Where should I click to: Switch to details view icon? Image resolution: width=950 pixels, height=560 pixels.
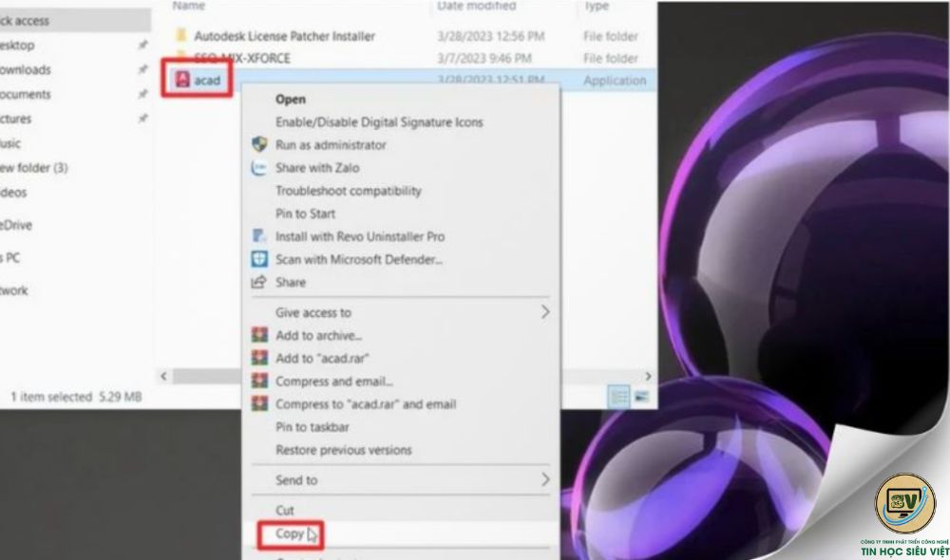618,397
